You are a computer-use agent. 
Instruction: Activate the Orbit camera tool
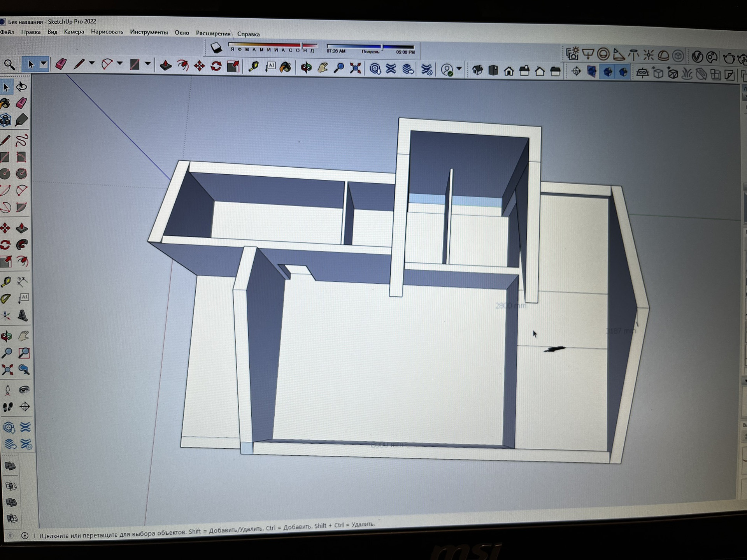pos(306,68)
